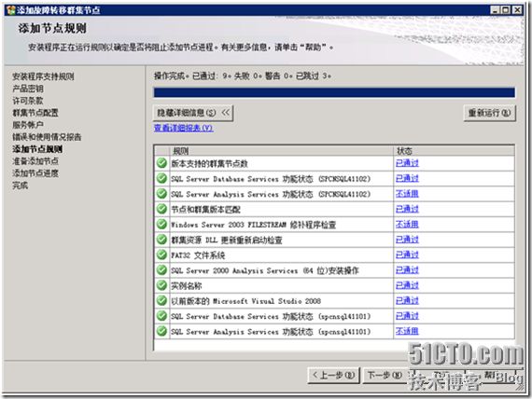532x399 pixels.
Task: Click the 重新运行 re-run button
Action: 489,113
